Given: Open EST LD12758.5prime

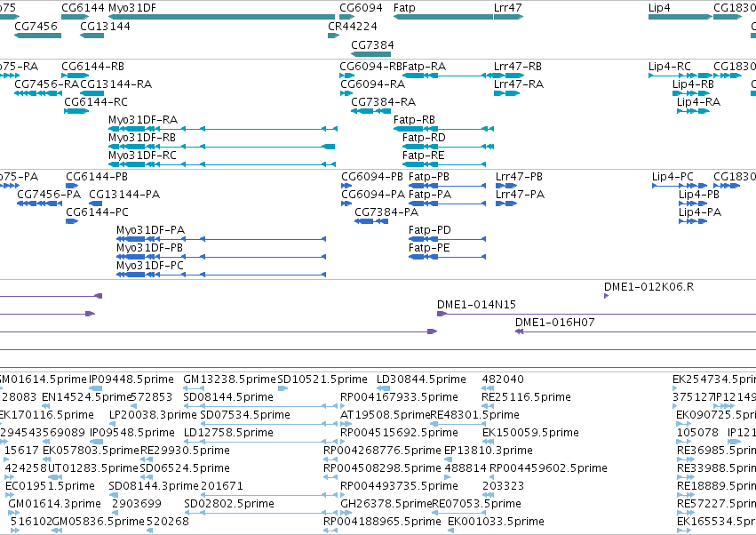Looking at the screenshot, I should point(260,442).
